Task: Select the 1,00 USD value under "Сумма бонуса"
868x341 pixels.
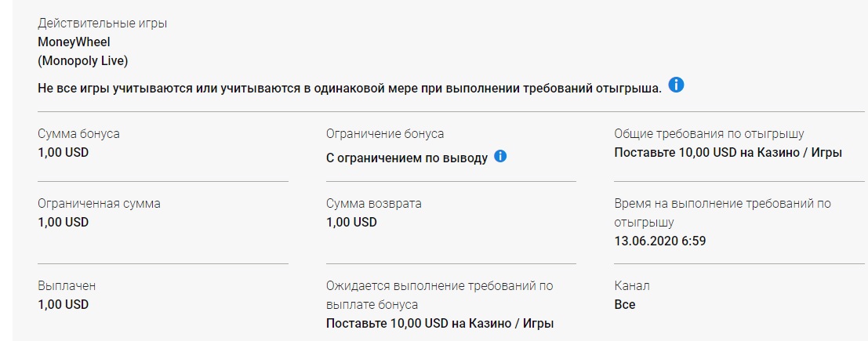Action: pyautogui.click(x=63, y=152)
